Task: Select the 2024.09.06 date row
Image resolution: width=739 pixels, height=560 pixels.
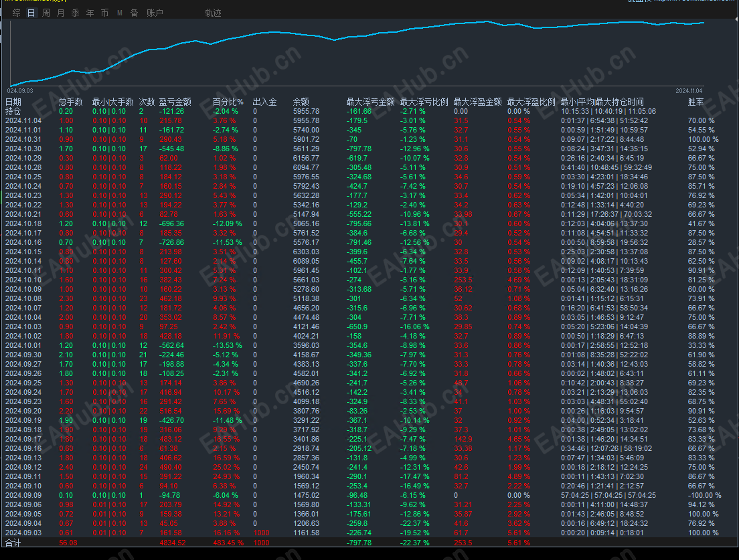Action: pyautogui.click(x=23, y=504)
